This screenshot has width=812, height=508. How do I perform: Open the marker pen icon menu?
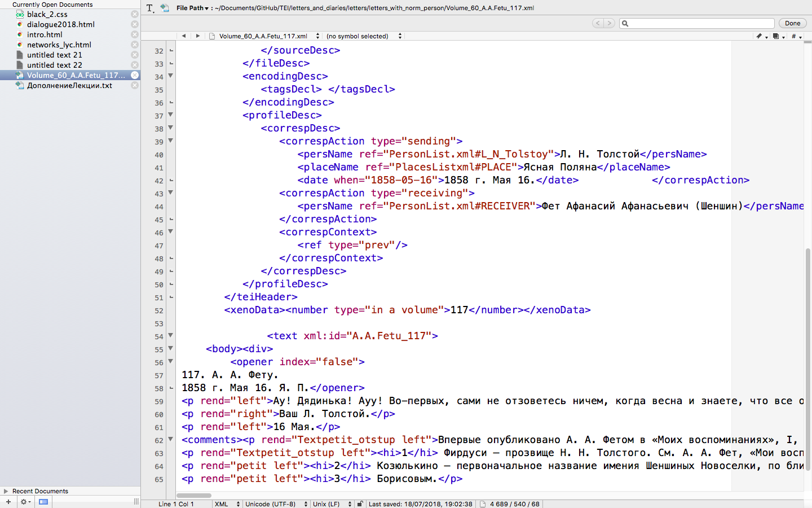(x=761, y=36)
